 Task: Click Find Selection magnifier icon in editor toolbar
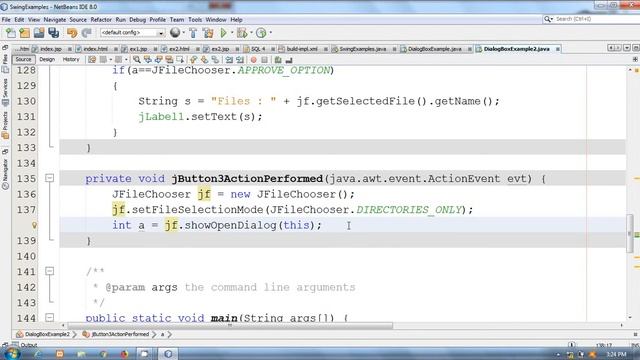click(137, 60)
